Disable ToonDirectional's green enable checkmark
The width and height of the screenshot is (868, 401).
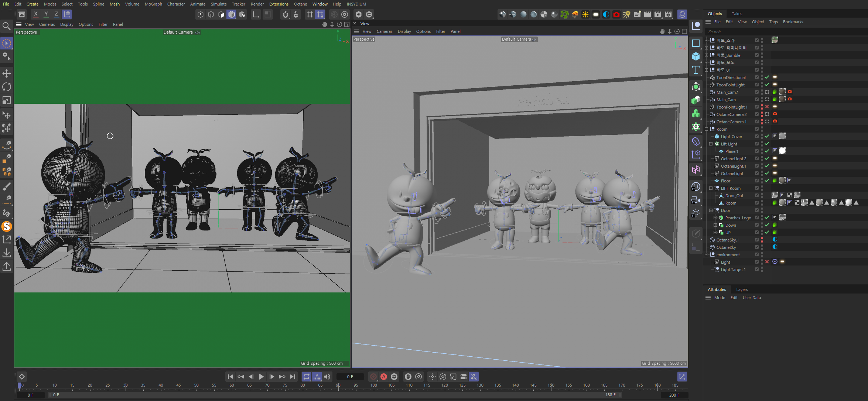coord(767,77)
